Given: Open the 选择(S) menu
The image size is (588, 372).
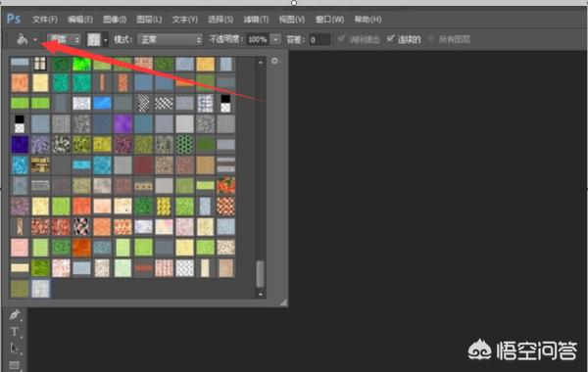Looking at the screenshot, I should point(220,20).
